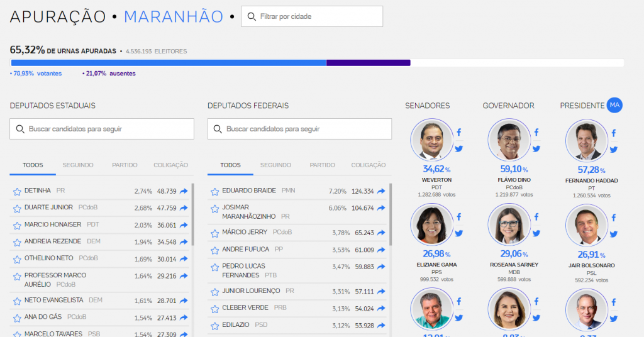Click star beside CLEBER VERDE
The width and height of the screenshot is (644, 337).
coord(214,309)
